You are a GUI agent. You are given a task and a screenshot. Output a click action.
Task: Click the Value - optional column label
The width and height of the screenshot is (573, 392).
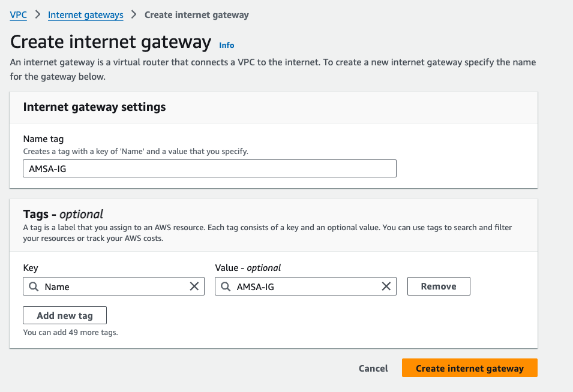coord(248,268)
